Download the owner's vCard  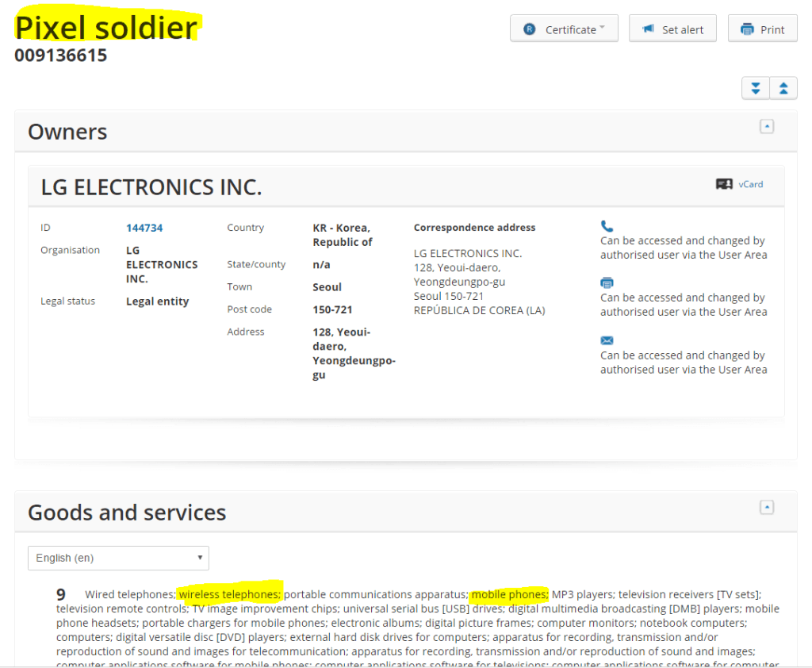pyautogui.click(x=740, y=184)
